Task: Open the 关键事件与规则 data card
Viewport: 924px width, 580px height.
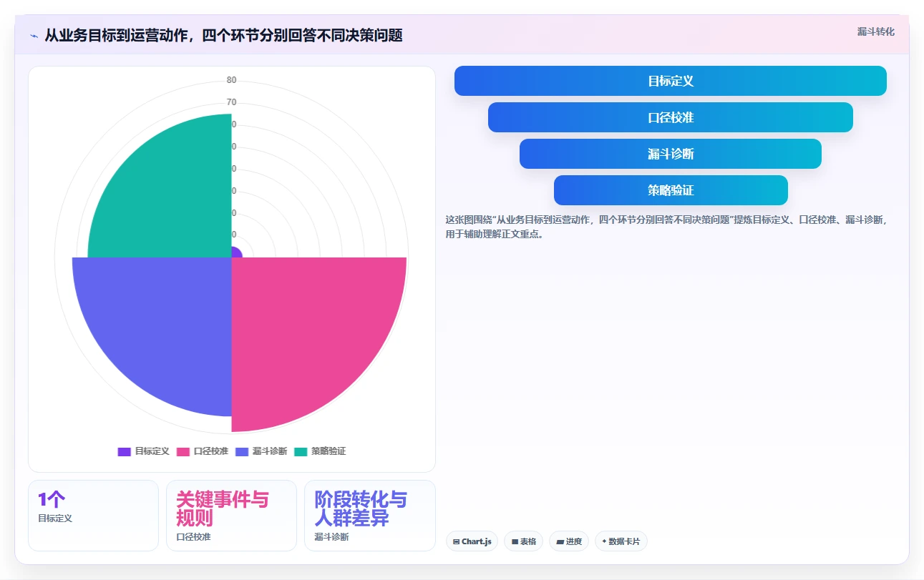Action: (231, 516)
